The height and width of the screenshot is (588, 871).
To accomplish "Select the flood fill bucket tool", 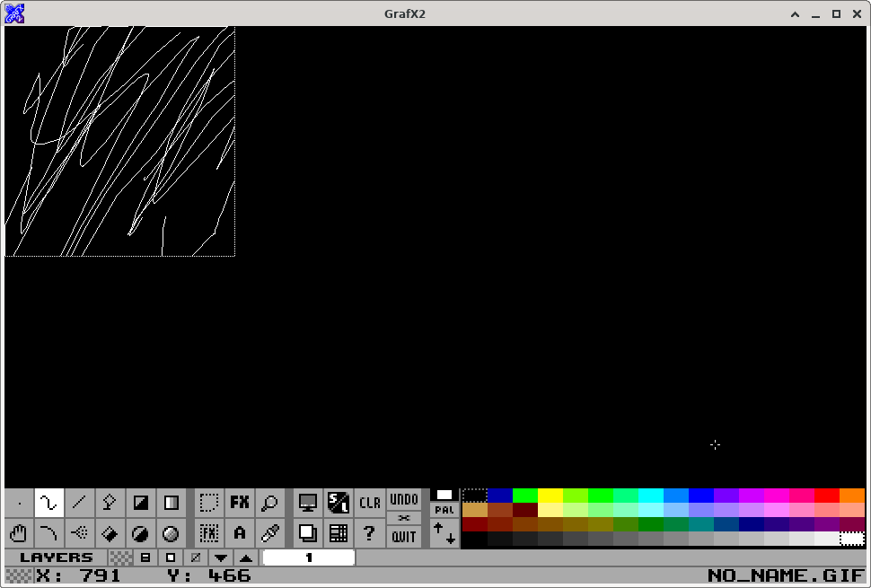I will (110, 533).
